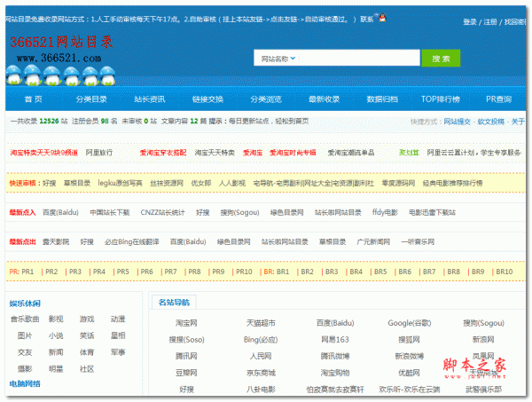Open 分类目录 navigation item
This screenshot has height=402, width=532.
91,99
